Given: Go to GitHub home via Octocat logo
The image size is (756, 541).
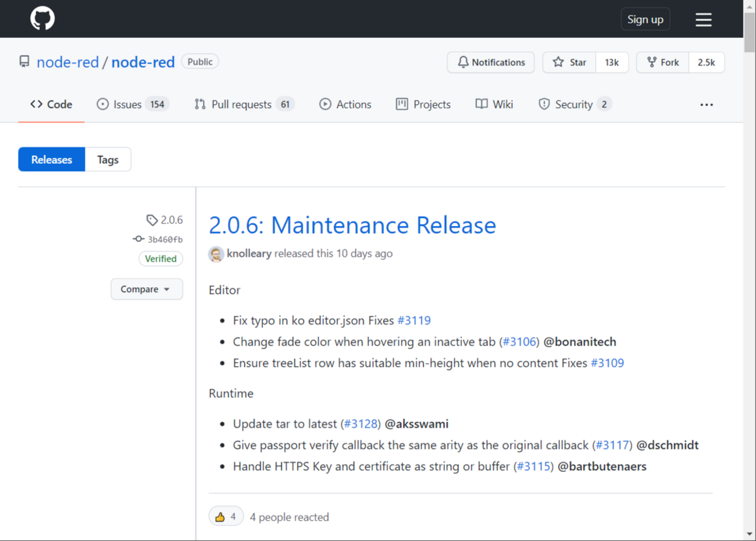Looking at the screenshot, I should point(42,19).
